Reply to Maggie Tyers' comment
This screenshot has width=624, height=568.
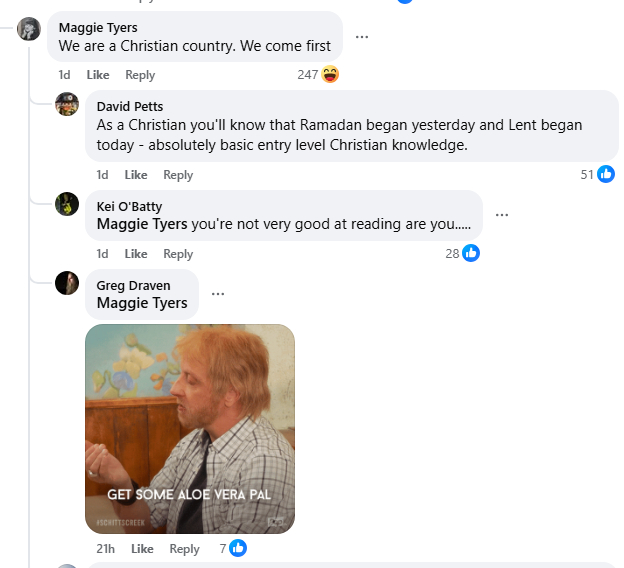click(140, 75)
